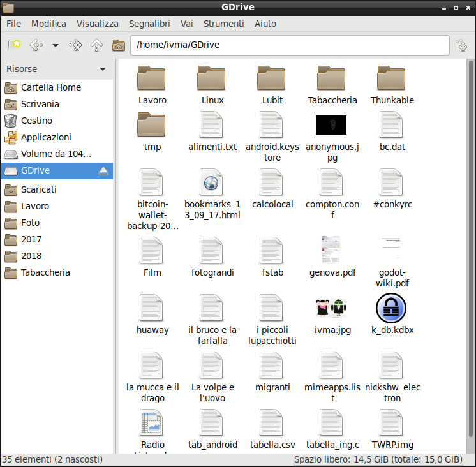Select Cestino in the sidebar
Image resolution: width=476 pixels, height=467 pixels.
[36, 121]
